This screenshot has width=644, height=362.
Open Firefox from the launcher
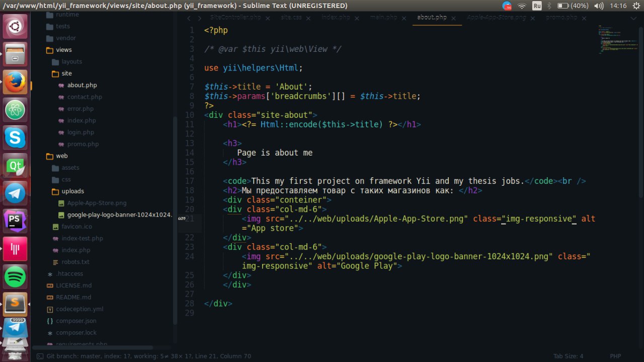click(x=15, y=82)
